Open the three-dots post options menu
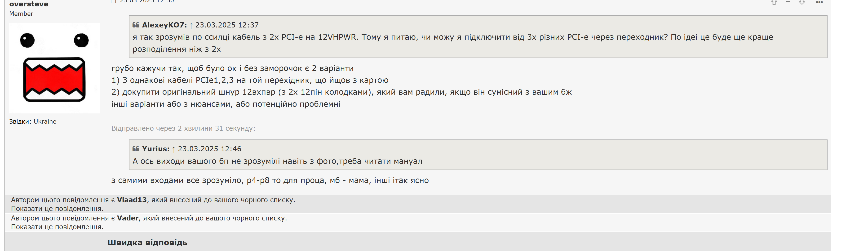Viewport: 868px width, 251px height. 819,2
